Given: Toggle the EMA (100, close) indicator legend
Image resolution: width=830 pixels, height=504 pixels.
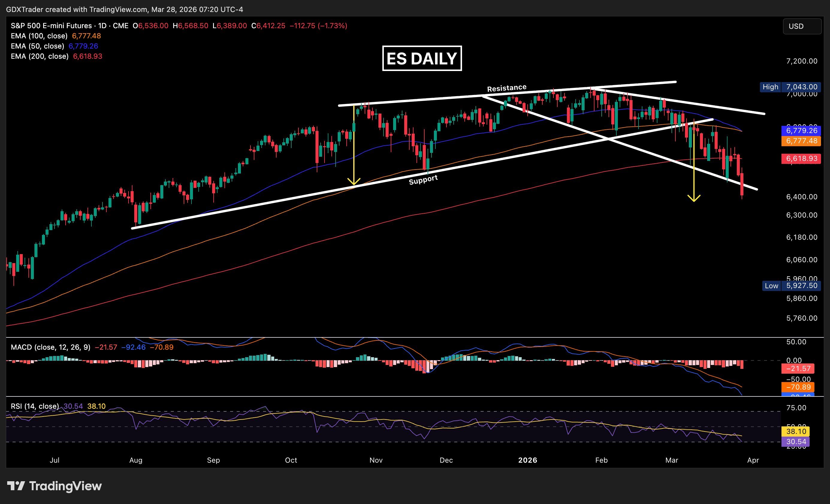Looking at the screenshot, I should pyautogui.click(x=39, y=36).
